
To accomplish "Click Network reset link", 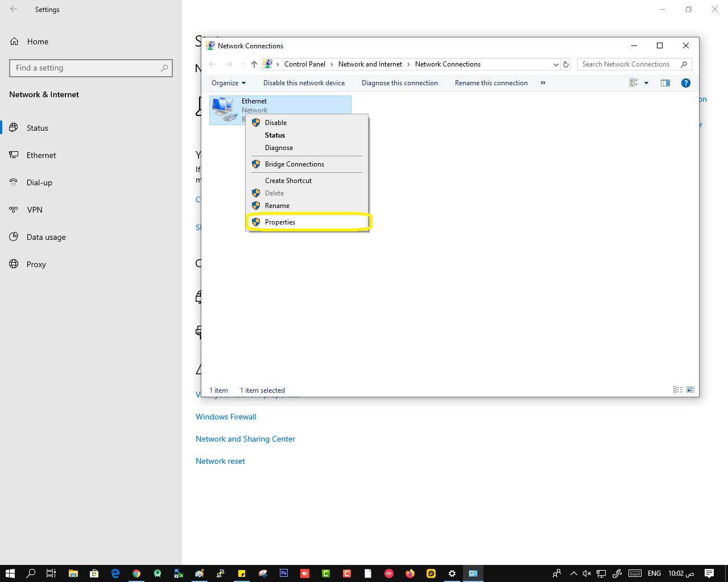I will tap(220, 461).
